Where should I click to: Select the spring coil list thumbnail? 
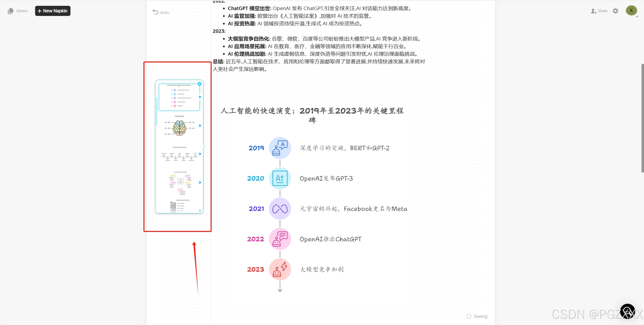coord(180,206)
